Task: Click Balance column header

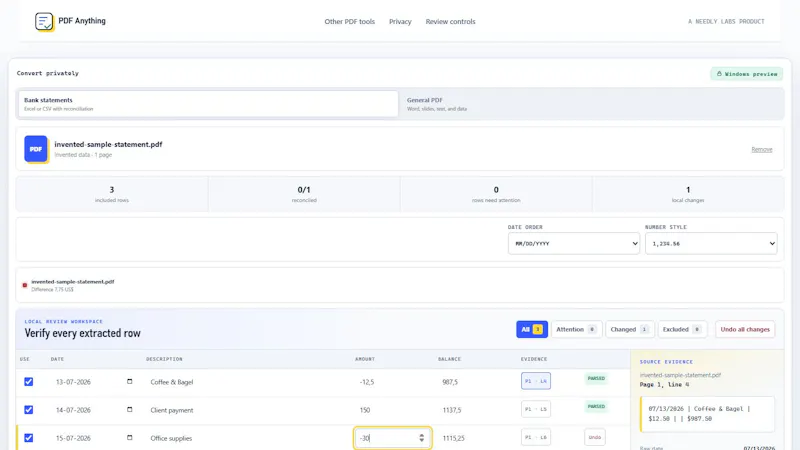Action: tap(449, 359)
